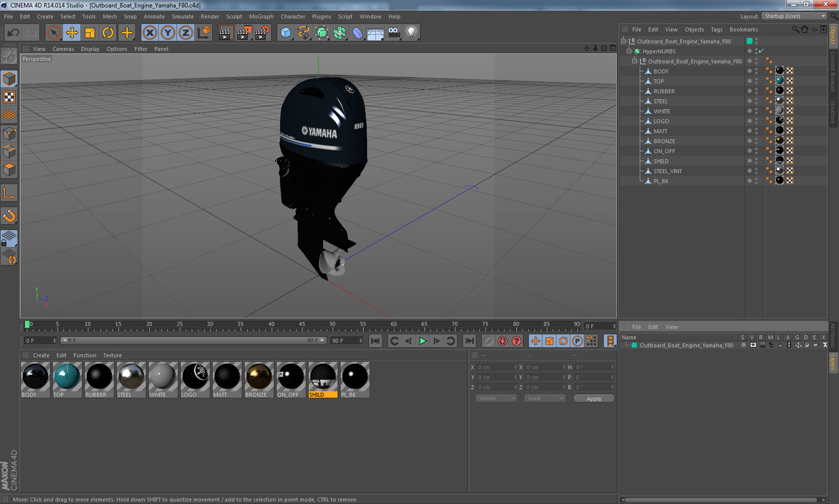Image resolution: width=839 pixels, height=504 pixels.
Task: Select the BRONZE material swatch
Action: pyautogui.click(x=259, y=376)
